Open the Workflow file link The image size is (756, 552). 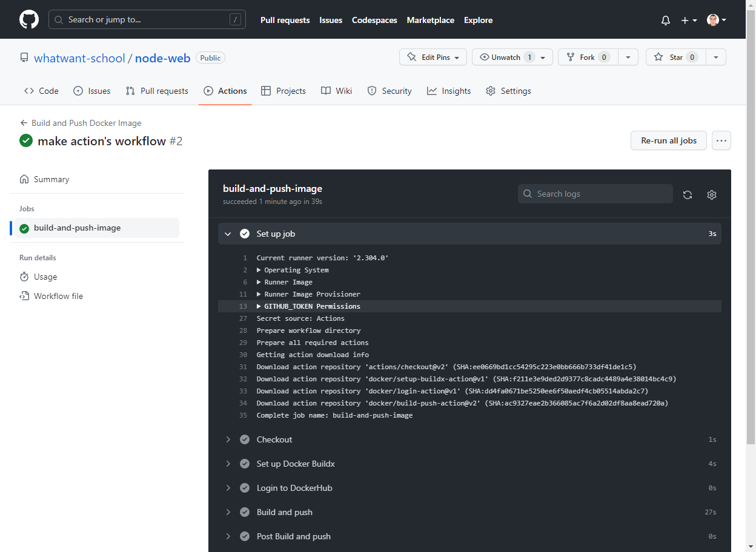click(51, 296)
